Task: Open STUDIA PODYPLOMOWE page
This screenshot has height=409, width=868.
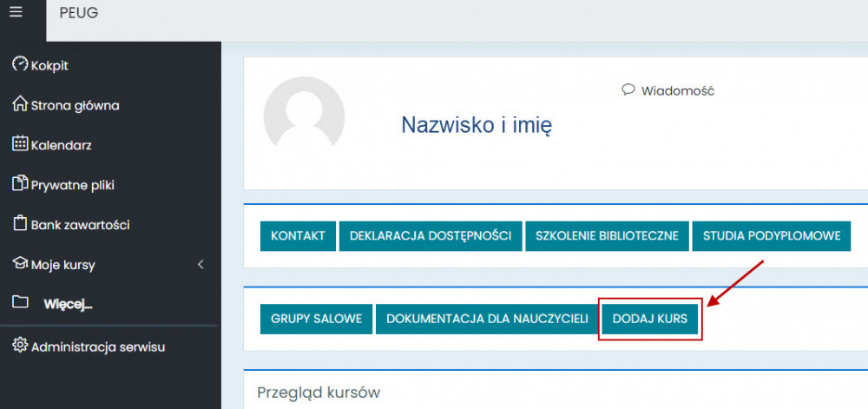Action: pyautogui.click(x=771, y=235)
